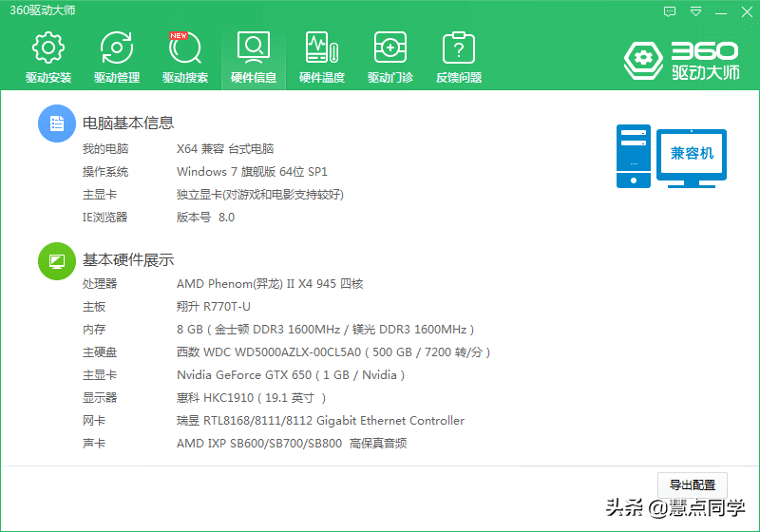Open the 驱动管理 driver management tab
This screenshot has width=760, height=532.
[117, 57]
